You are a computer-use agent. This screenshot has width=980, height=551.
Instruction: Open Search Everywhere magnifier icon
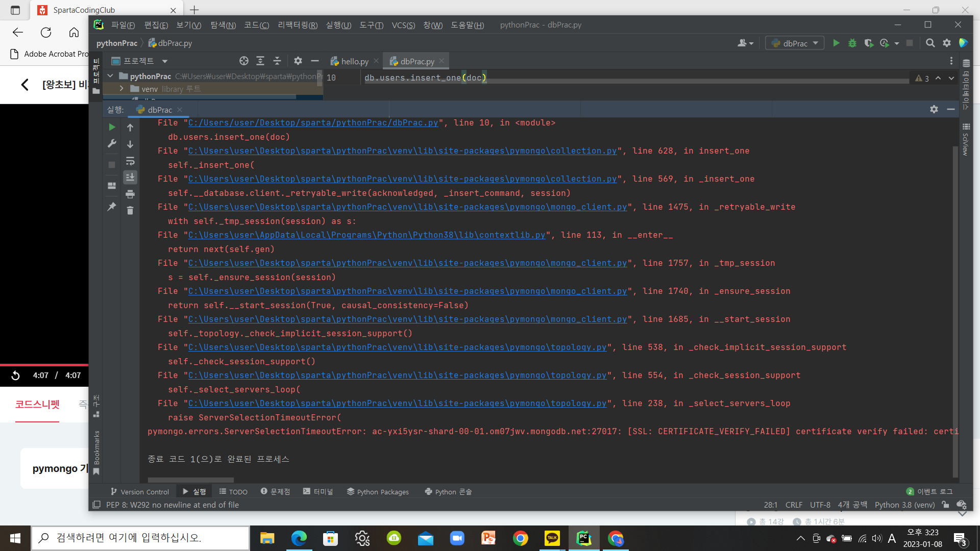pyautogui.click(x=930, y=43)
